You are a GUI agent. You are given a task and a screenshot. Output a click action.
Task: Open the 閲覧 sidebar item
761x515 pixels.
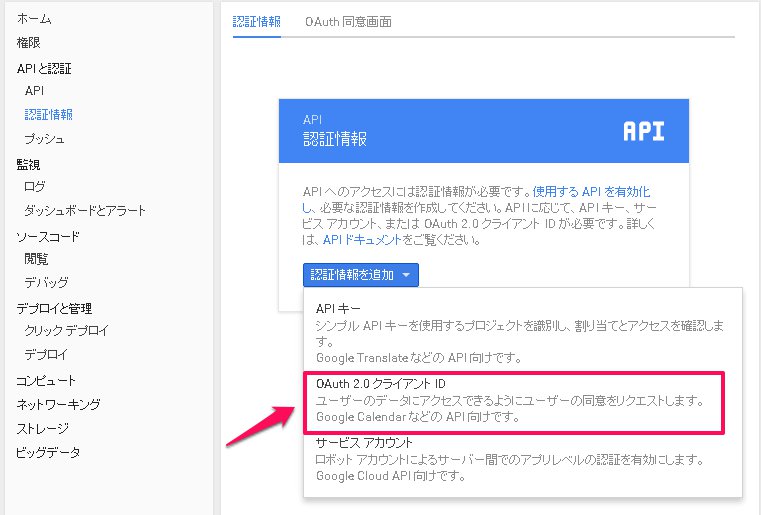click(x=36, y=259)
